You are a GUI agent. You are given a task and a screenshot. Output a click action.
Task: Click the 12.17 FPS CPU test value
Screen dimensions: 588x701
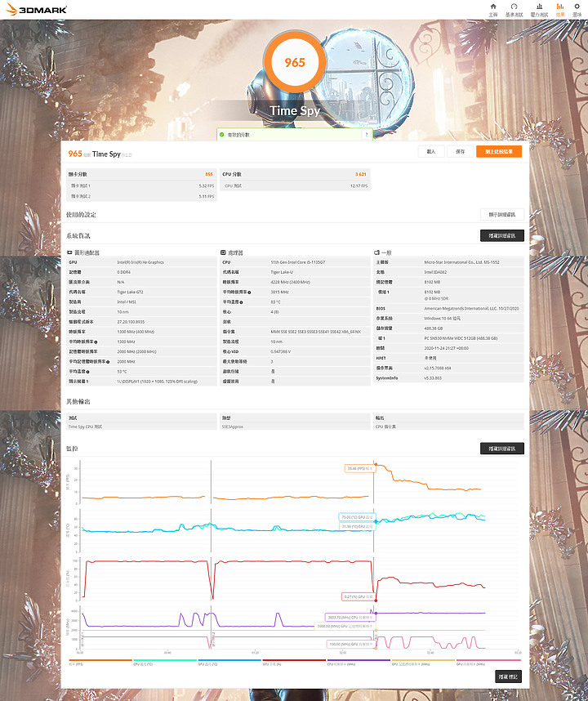359,185
